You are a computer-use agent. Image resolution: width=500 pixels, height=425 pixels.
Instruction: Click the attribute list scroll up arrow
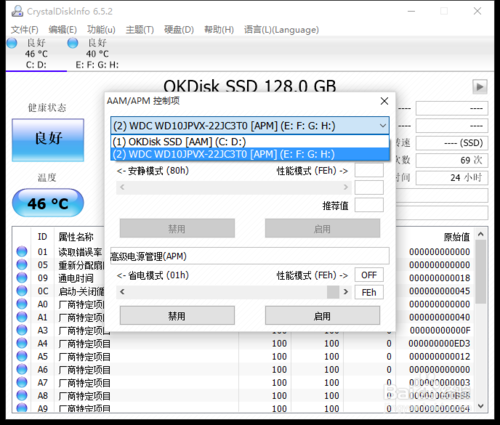(x=481, y=234)
